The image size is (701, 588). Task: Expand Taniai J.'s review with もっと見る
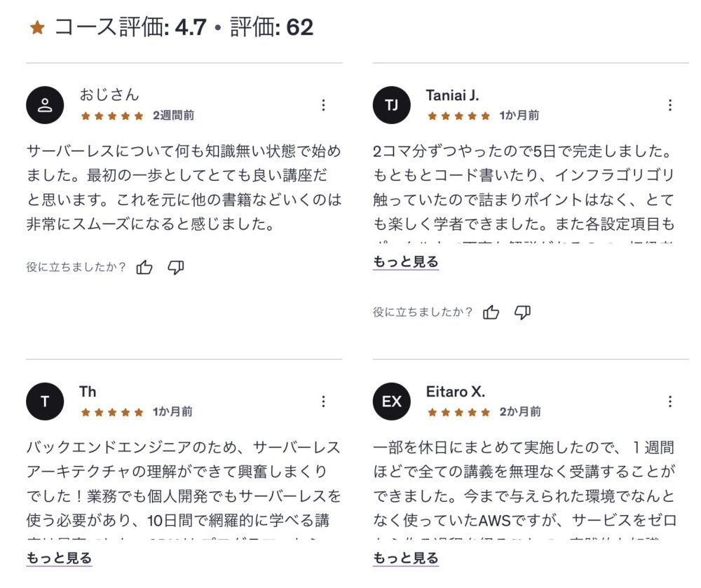pos(405,262)
